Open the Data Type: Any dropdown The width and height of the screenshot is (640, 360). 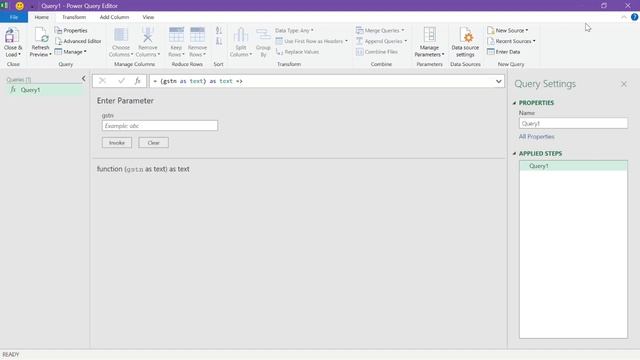coord(294,31)
